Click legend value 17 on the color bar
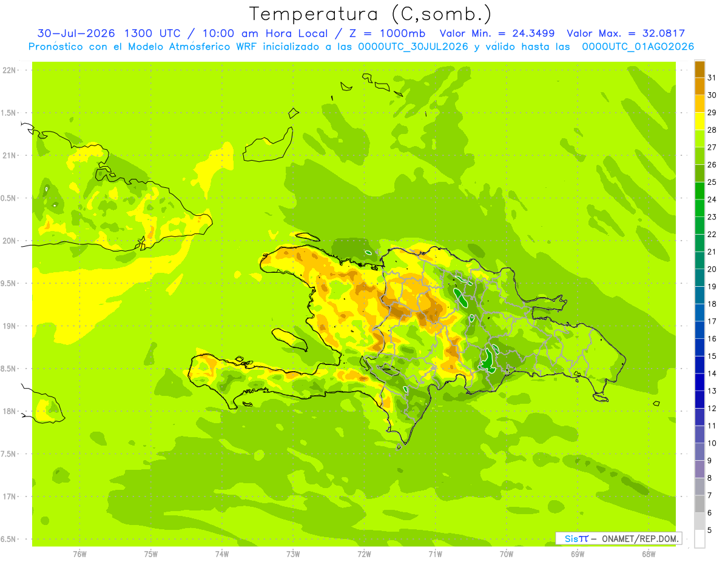 [x=712, y=321]
